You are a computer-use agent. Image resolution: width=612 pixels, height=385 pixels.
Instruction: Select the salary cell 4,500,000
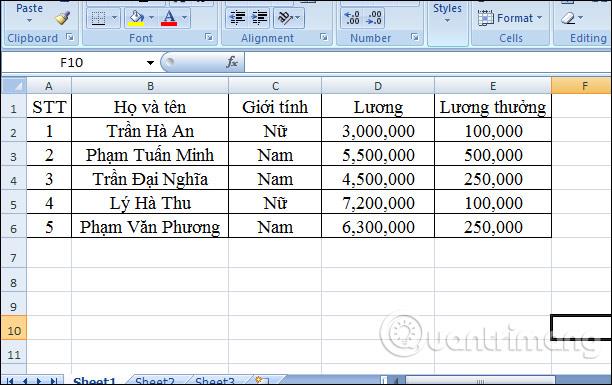(x=378, y=178)
